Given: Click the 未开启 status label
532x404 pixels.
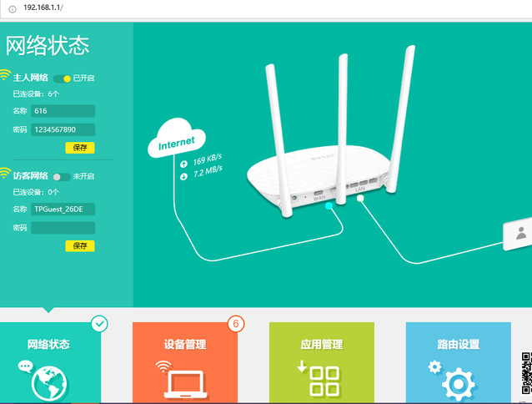Looking at the screenshot, I should coord(84,176).
